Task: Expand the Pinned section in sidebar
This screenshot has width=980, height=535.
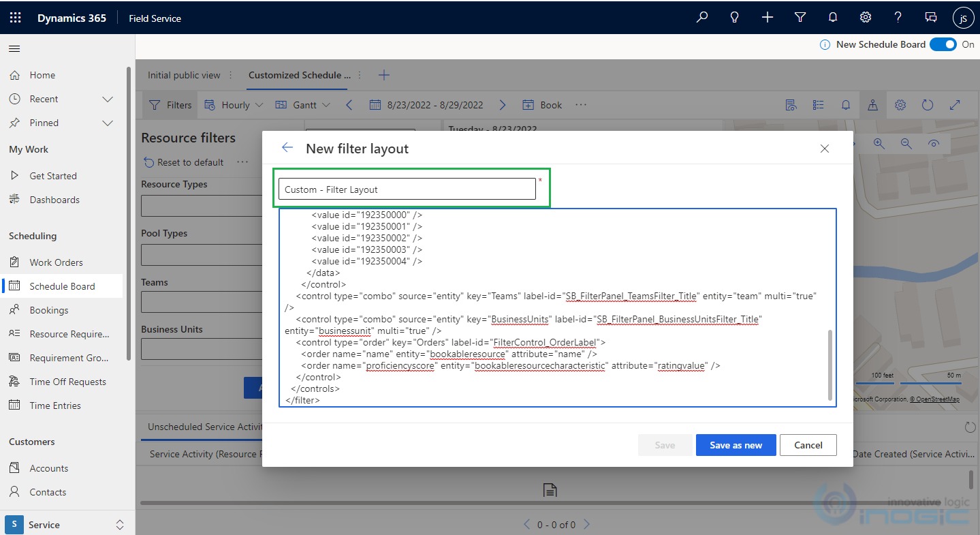Action: click(108, 123)
